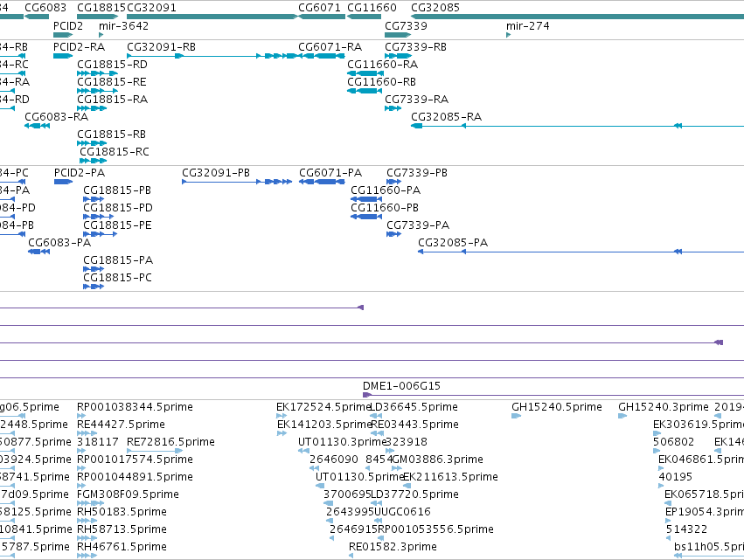Select the CG32085 gene label in the top track
Viewport: 744px width, 560px height.
[435, 8]
